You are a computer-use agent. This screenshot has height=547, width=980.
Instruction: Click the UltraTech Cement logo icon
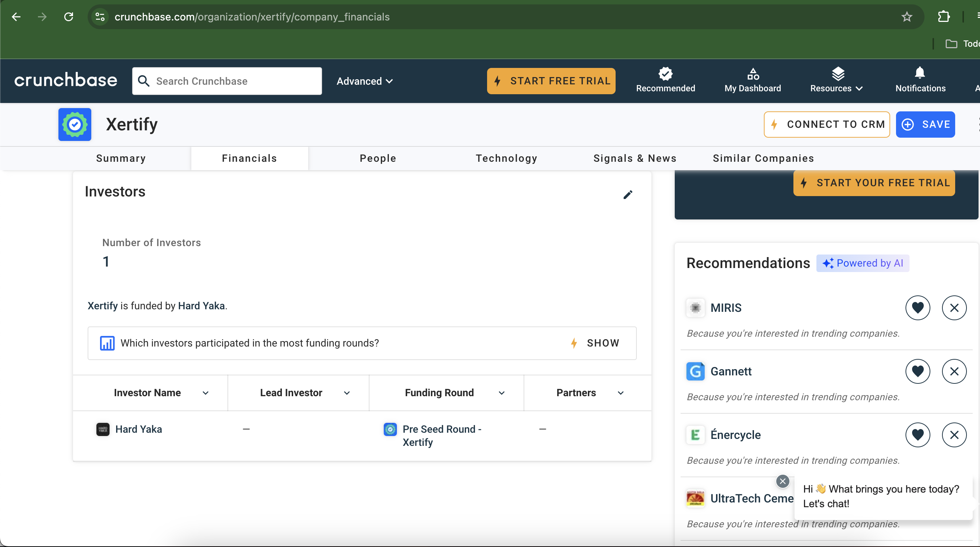(x=696, y=498)
